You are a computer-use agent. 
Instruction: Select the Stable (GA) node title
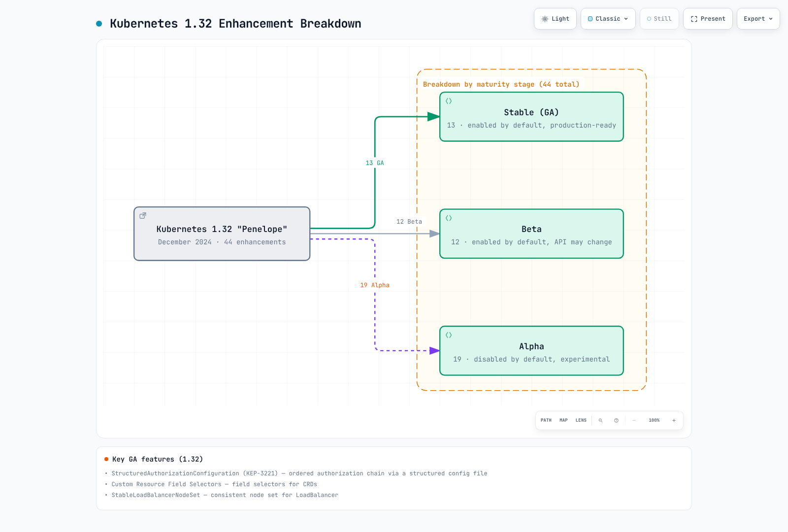pos(531,112)
